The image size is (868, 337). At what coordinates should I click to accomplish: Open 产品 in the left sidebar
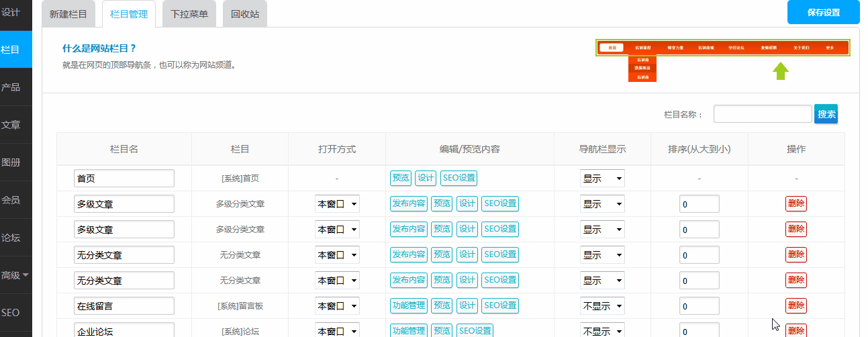pos(11,87)
